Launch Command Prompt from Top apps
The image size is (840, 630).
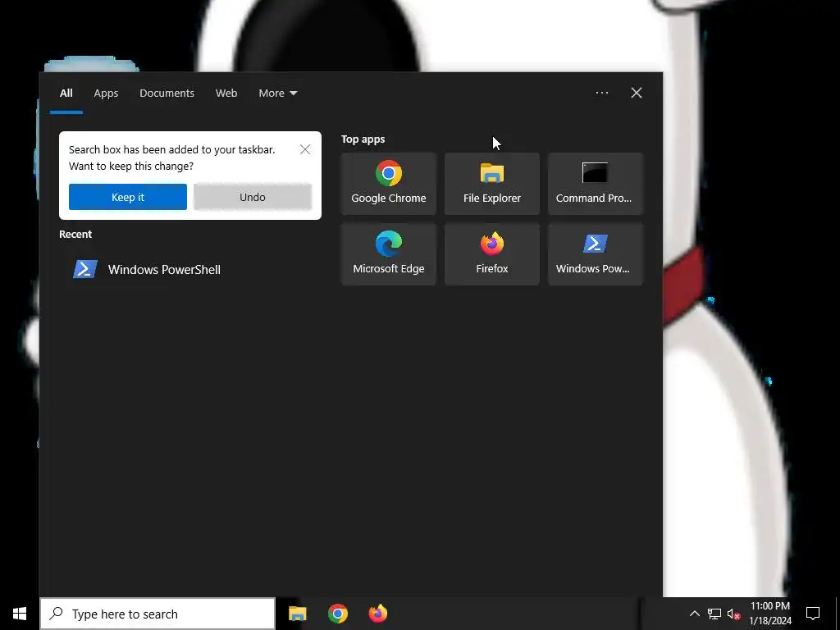coord(596,183)
